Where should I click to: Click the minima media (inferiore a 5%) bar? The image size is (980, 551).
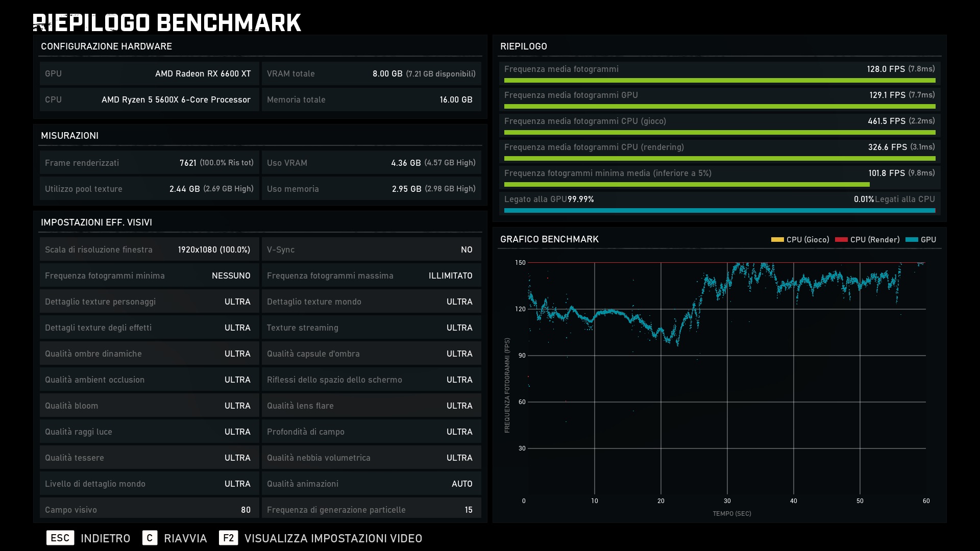click(x=687, y=185)
